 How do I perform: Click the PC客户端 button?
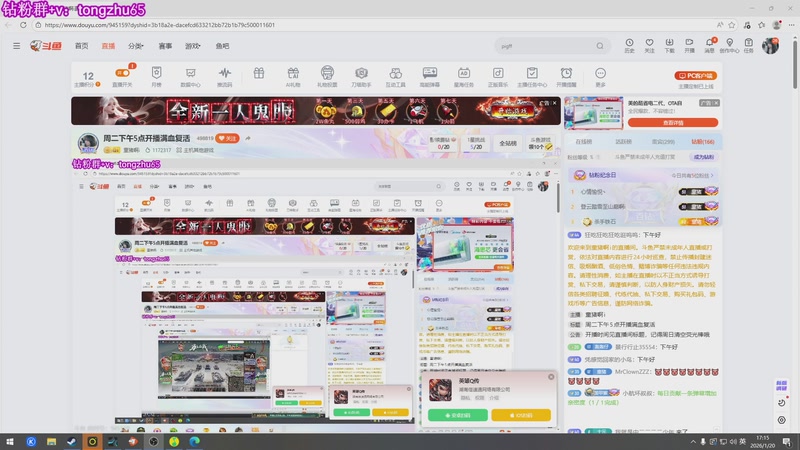(696, 76)
